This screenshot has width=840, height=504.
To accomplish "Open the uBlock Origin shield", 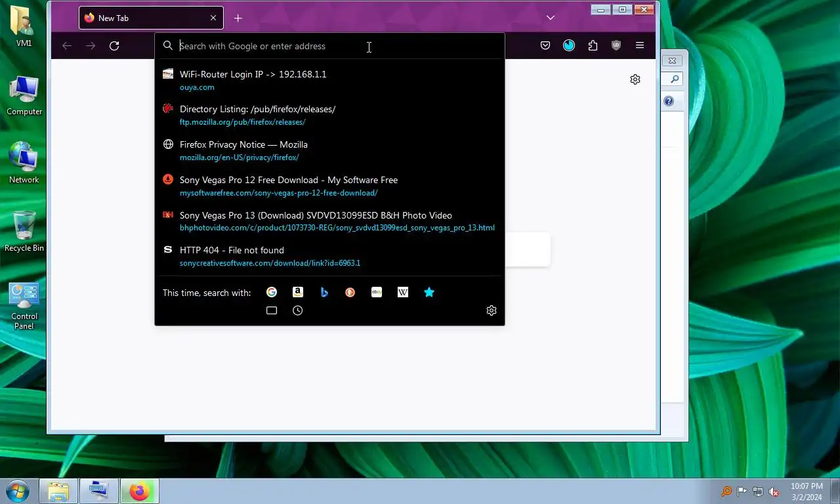I will point(616,45).
